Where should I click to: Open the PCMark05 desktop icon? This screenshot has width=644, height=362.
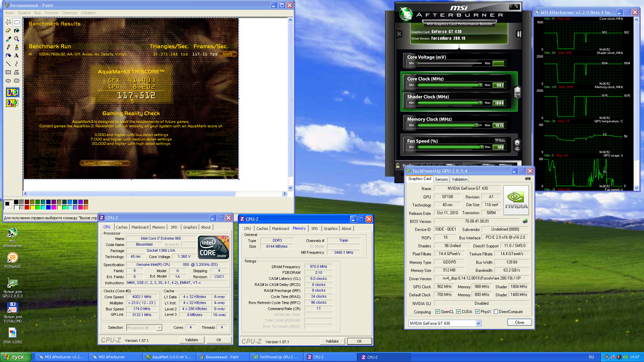point(12,260)
